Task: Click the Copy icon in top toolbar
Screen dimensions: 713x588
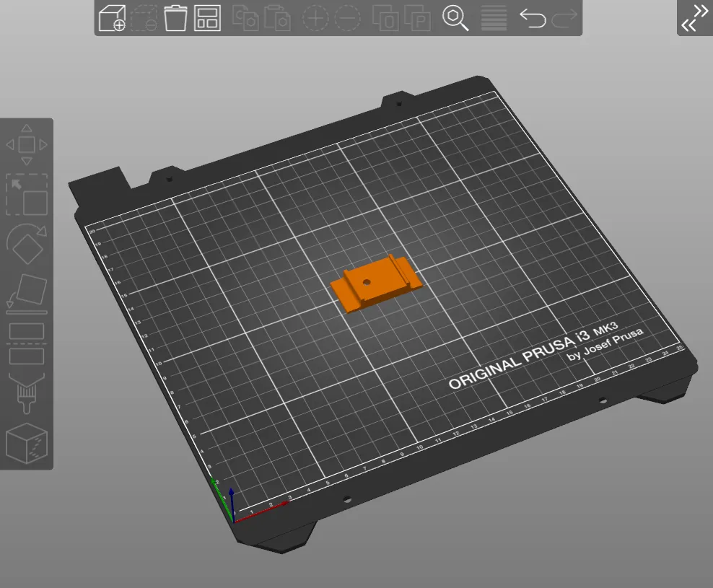Action: tap(245, 18)
